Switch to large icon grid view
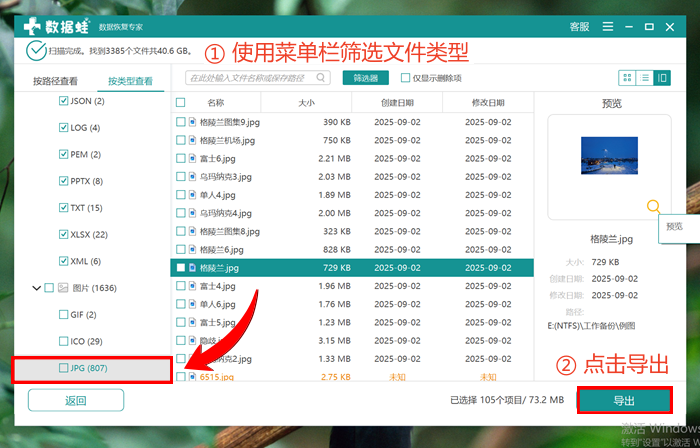 [x=627, y=78]
